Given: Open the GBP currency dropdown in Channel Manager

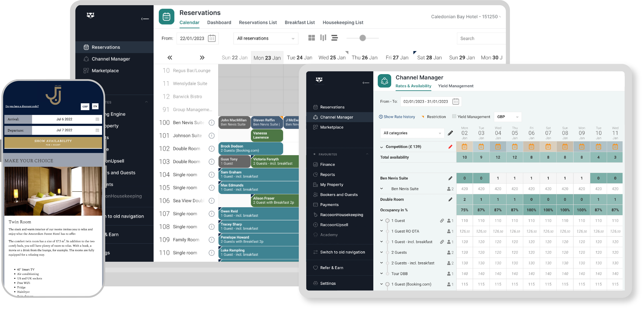Looking at the screenshot, I should tap(508, 117).
